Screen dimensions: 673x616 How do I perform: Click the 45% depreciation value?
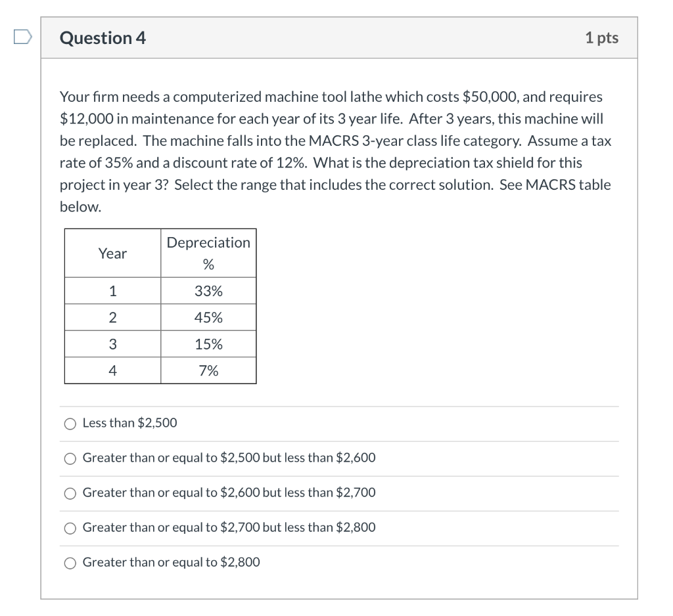pyautogui.click(x=208, y=317)
